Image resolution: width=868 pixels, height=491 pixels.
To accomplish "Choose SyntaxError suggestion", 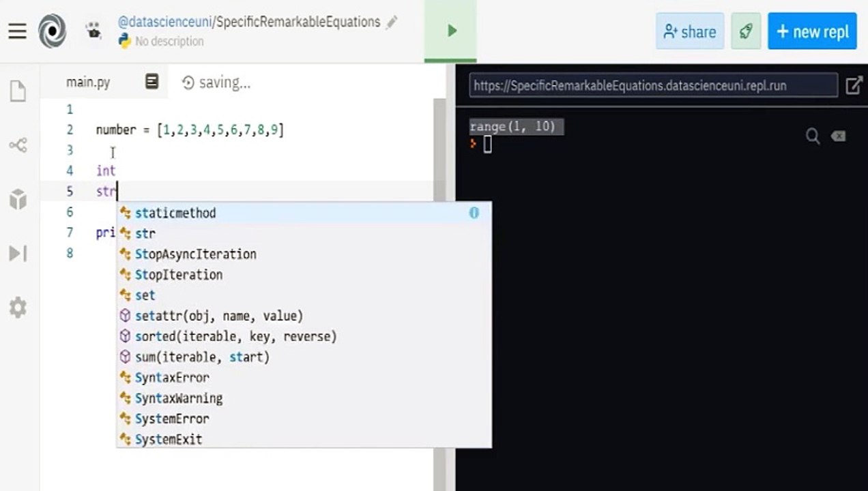I will [x=304, y=377].
